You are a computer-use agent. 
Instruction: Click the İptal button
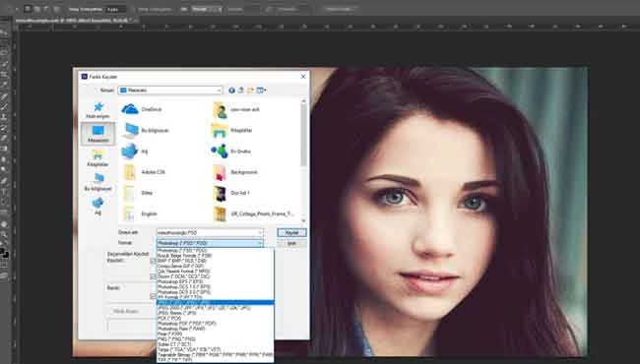tap(291, 243)
